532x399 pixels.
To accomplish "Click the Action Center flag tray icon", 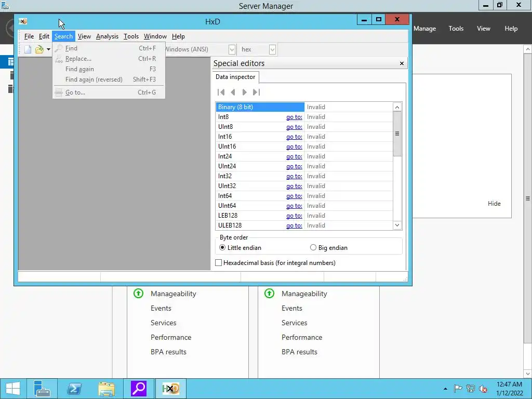I will pos(458,389).
